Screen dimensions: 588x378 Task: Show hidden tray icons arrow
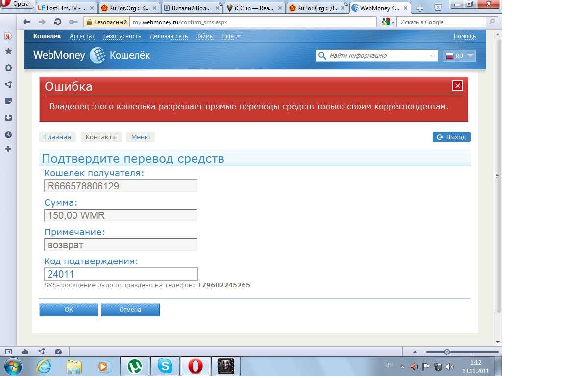click(403, 366)
